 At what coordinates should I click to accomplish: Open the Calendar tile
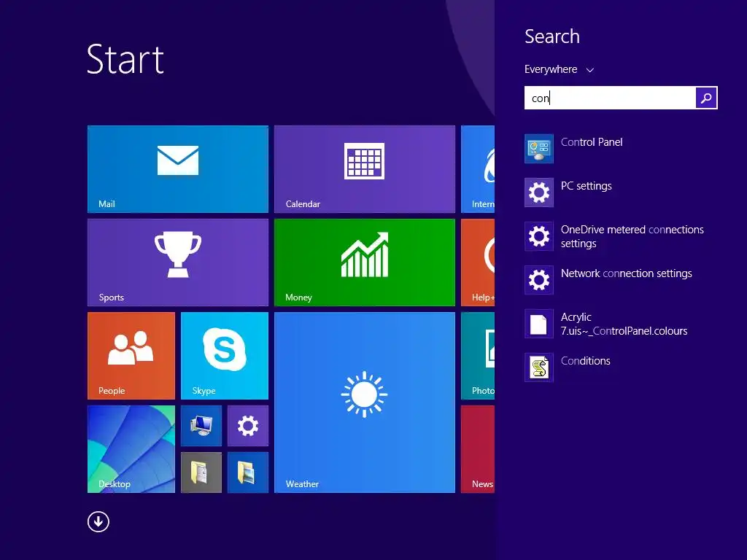[x=365, y=169]
